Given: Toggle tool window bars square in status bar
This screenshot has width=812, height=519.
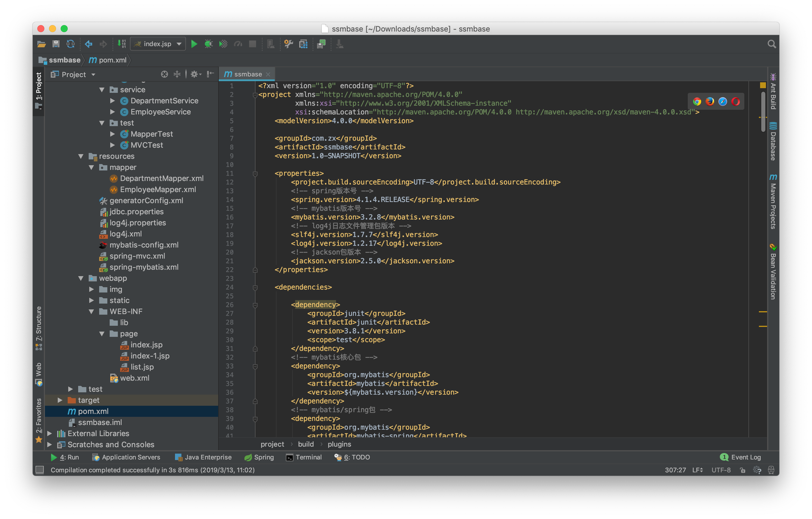Looking at the screenshot, I should 40,470.
